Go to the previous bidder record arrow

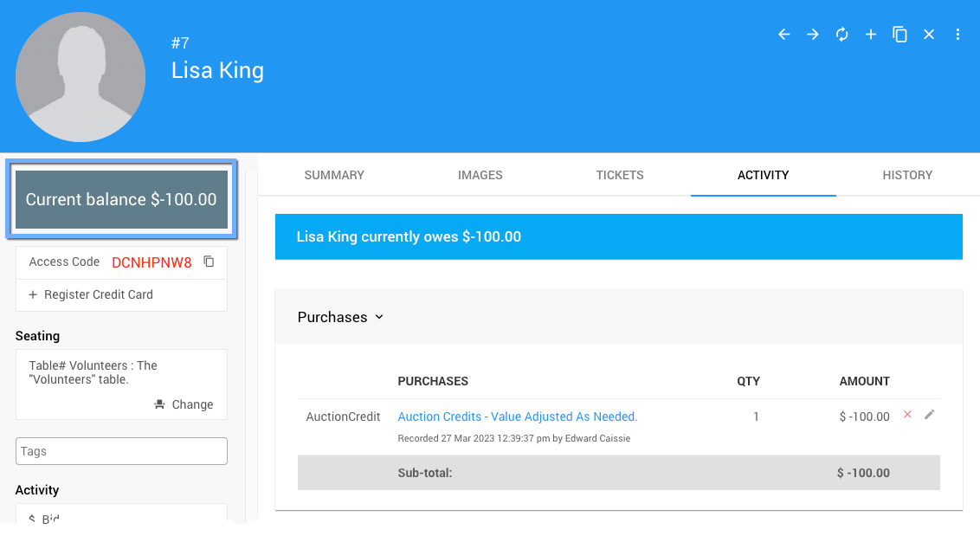pos(783,35)
